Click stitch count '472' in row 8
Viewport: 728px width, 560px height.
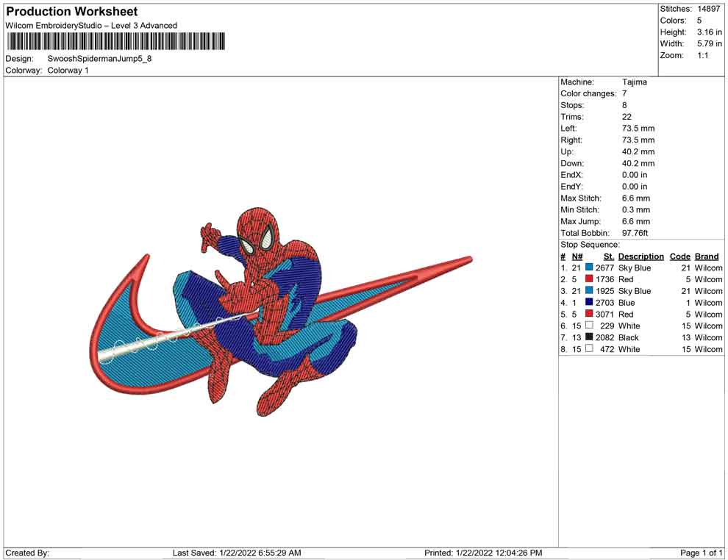[x=607, y=349]
